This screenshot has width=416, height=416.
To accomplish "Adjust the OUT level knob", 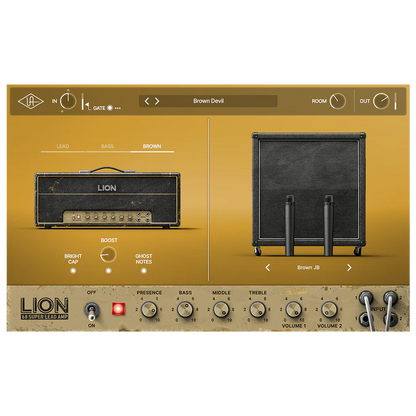I will pyautogui.click(x=381, y=101).
